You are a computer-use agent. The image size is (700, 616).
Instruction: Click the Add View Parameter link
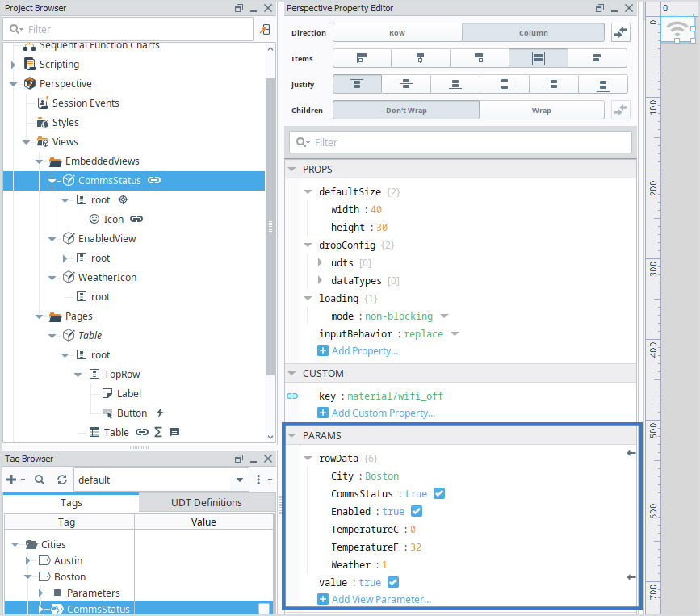pos(381,600)
